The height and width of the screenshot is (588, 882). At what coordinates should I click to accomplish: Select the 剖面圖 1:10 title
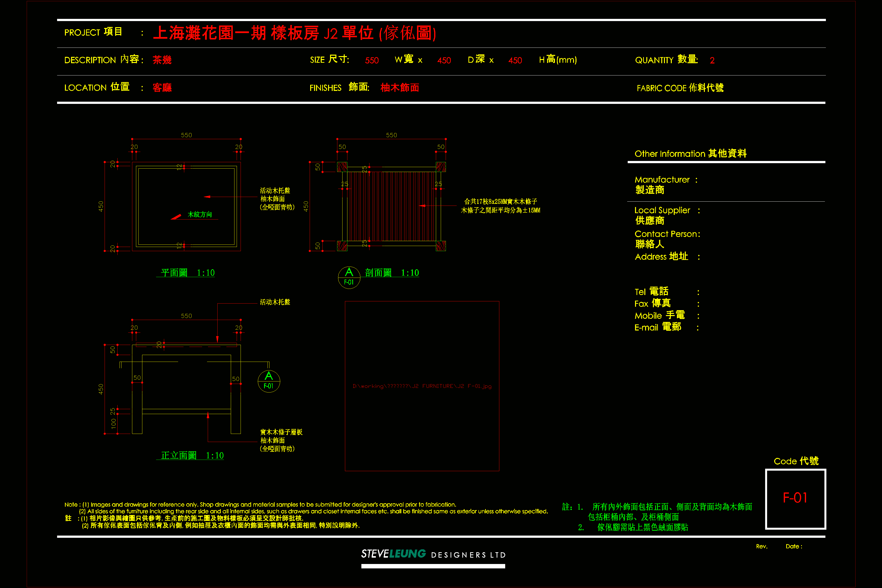pos(392,273)
